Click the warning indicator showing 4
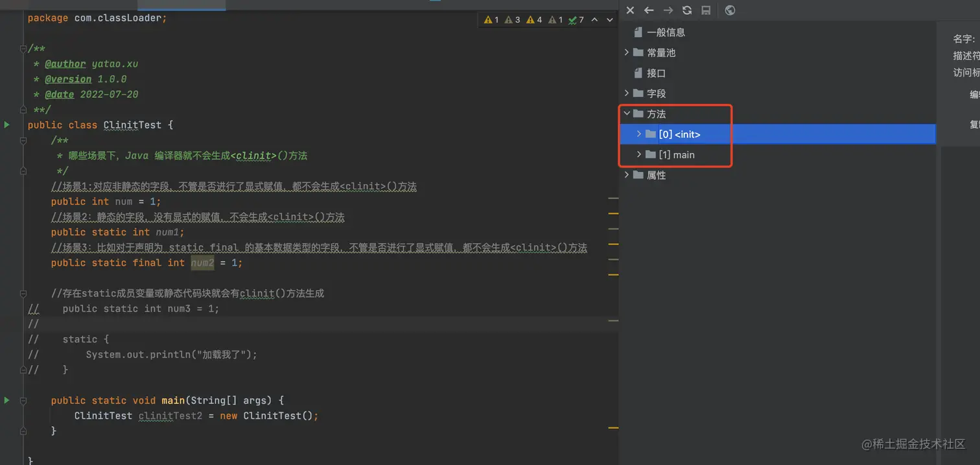 [x=534, y=20]
